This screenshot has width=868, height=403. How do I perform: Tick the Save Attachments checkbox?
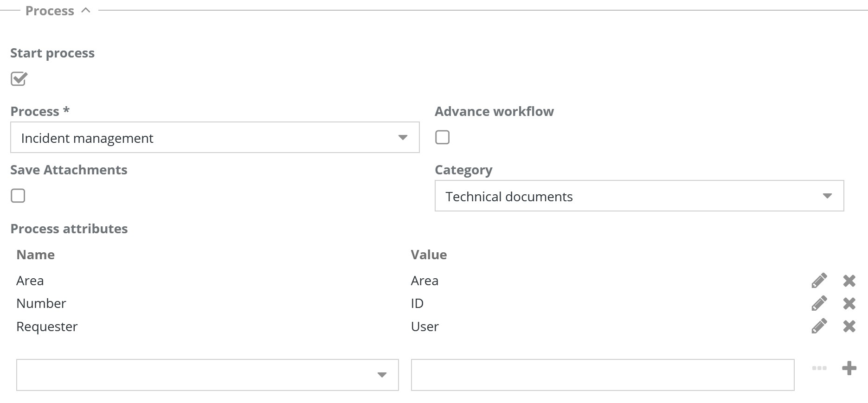click(x=18, y=196)
